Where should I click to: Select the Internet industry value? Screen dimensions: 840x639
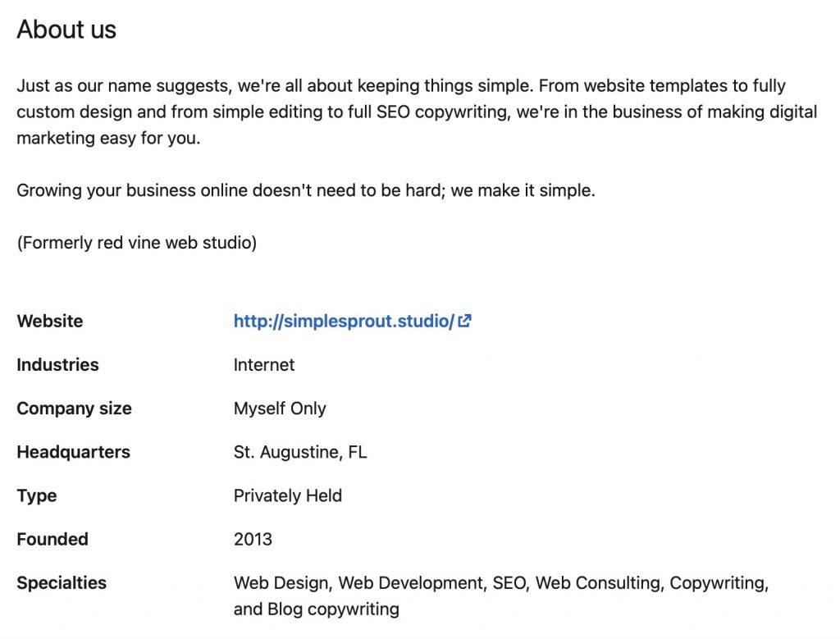[x=264, y=365]
